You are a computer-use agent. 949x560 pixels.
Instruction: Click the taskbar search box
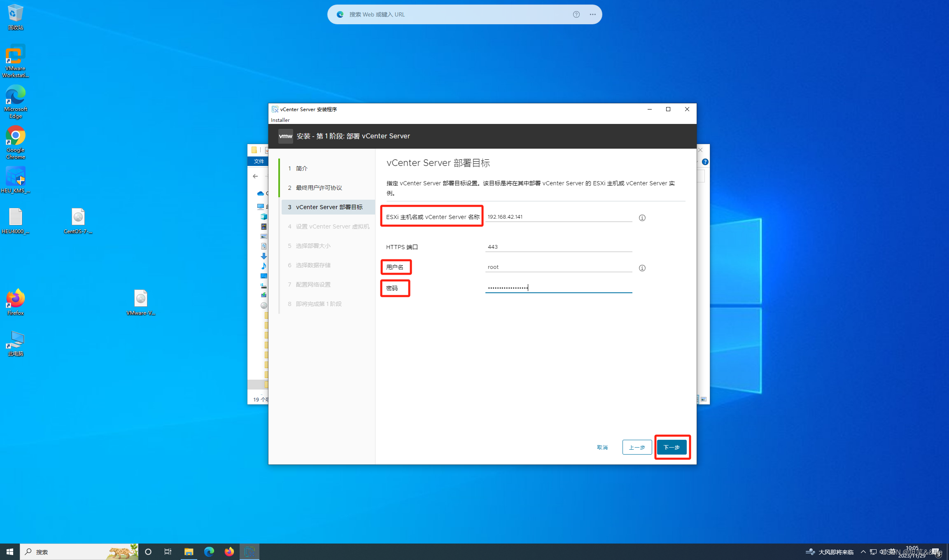tap(79, 552)
